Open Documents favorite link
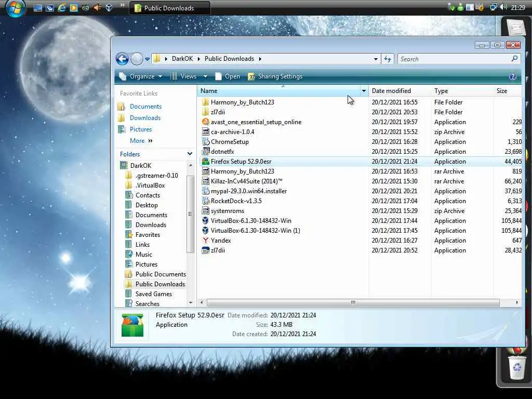Screen dimensions: 532x399 [145, 107]
